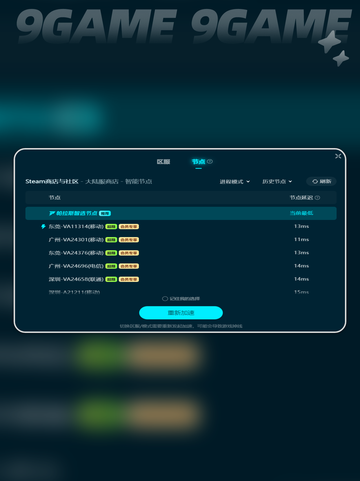Click yellow member tag on 东莞-VA11314 row

[129, 227]
